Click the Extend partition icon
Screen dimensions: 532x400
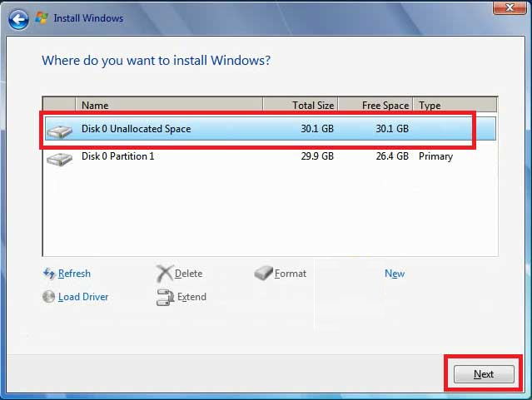pyautogui.click(x=164, y=297)
